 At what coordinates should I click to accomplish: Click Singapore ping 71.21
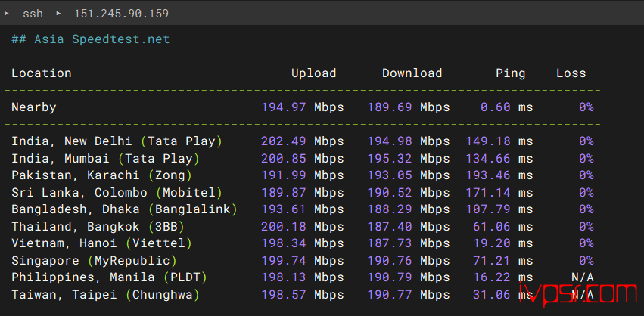[492, 261]
